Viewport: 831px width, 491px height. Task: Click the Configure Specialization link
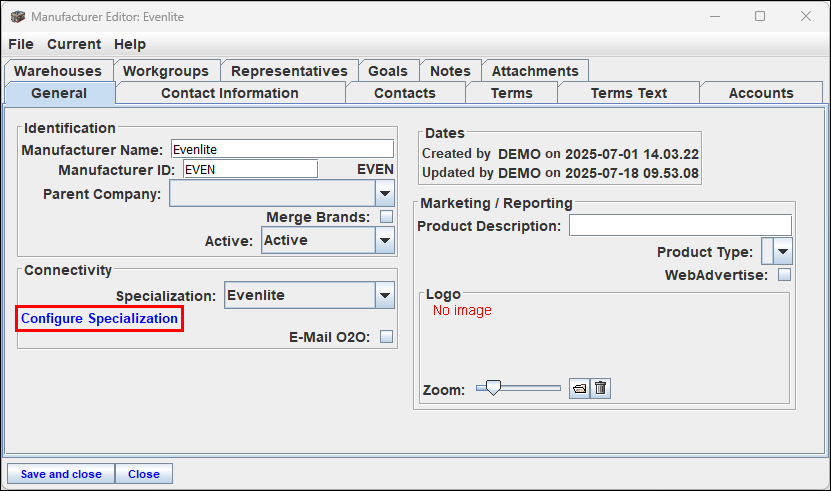[x=100, y=319]
